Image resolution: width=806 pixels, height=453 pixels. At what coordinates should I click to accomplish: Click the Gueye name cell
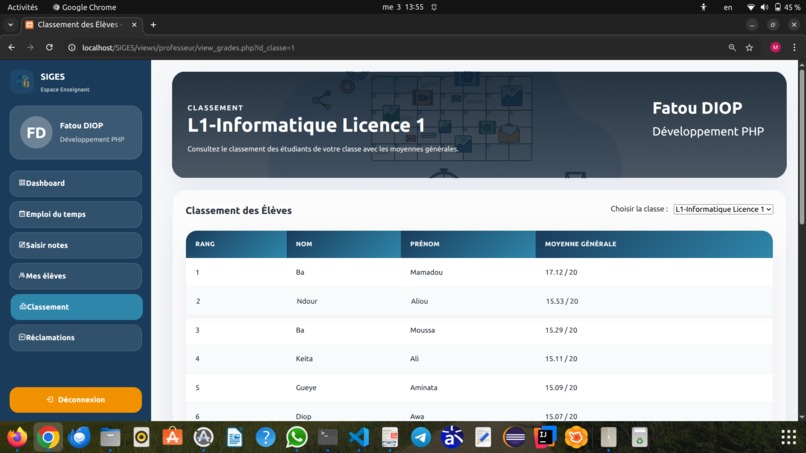[306, 388]
